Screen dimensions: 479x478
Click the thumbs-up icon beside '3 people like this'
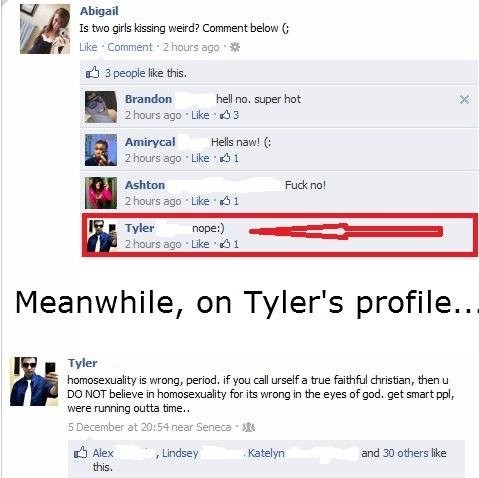tap(93, 72)
